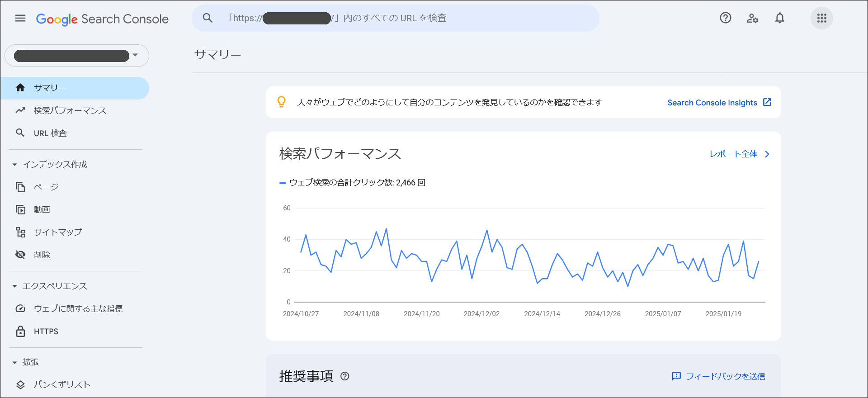This screenshot has width=868, height=398.
Task: Collapse the 拡張 section
Action: click(x=14, y=363)
